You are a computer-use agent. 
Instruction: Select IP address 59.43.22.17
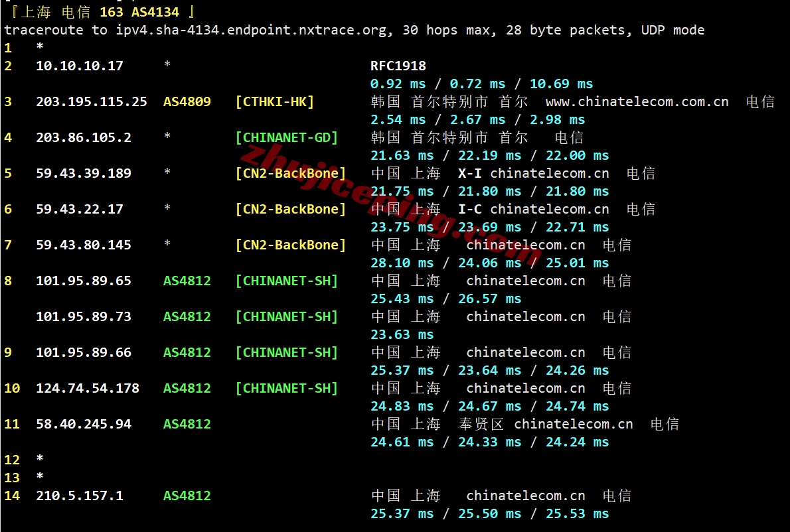tap(80, 209)
